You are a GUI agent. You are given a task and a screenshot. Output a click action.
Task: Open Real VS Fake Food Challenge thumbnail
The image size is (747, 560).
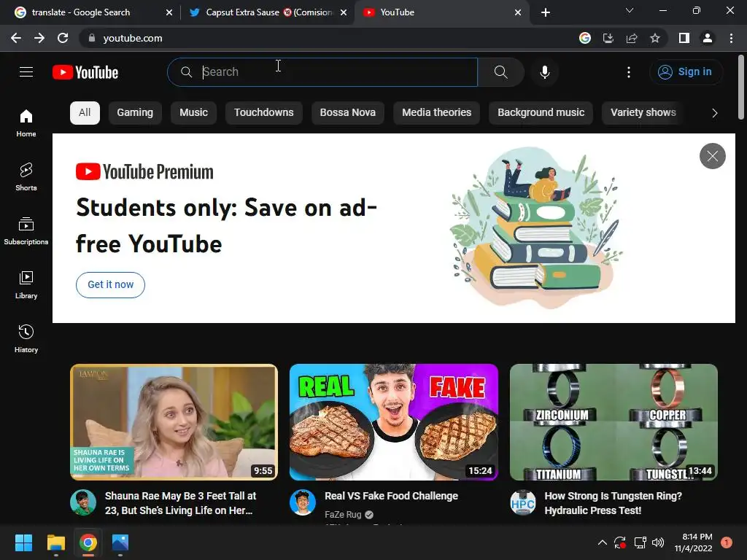click(x=394, y=422)
